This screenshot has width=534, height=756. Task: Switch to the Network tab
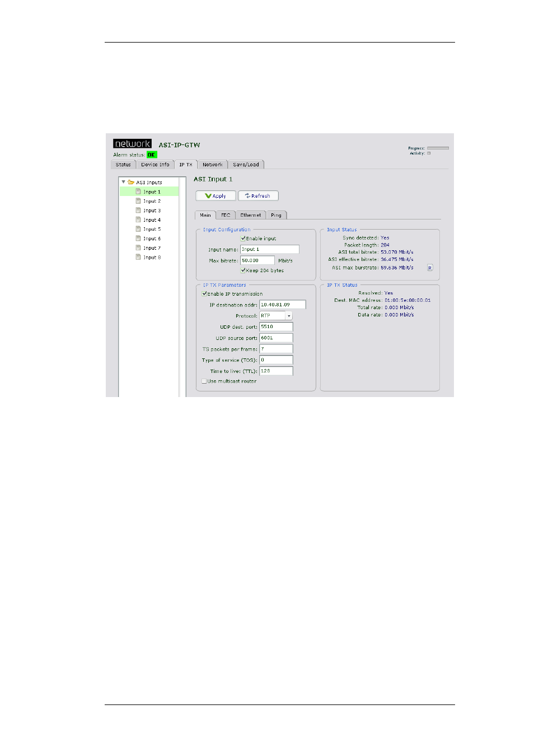tap(213, 165)
